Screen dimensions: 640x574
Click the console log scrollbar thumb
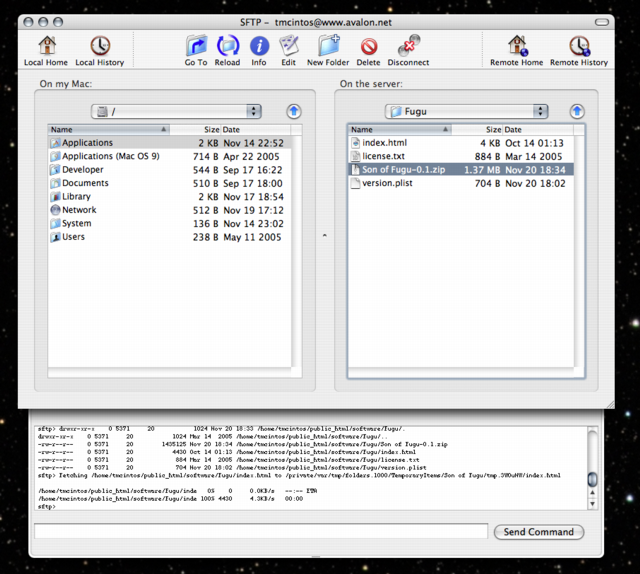(592, 479)
